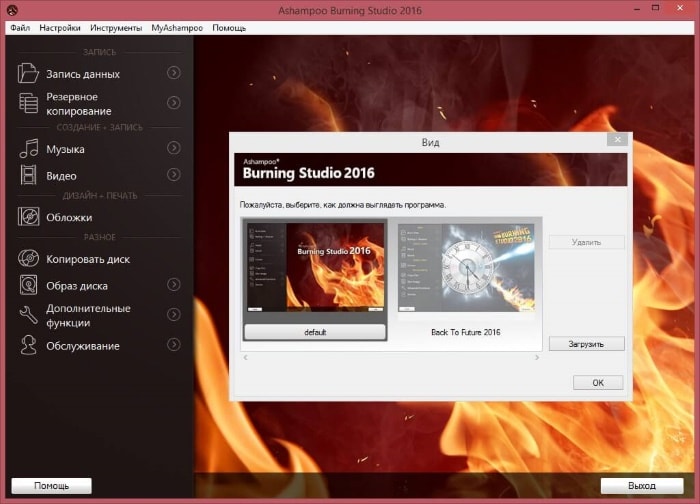Close the Вид dialog
Image resolution: width=700 pixels, height=504 pixels.
617,139
